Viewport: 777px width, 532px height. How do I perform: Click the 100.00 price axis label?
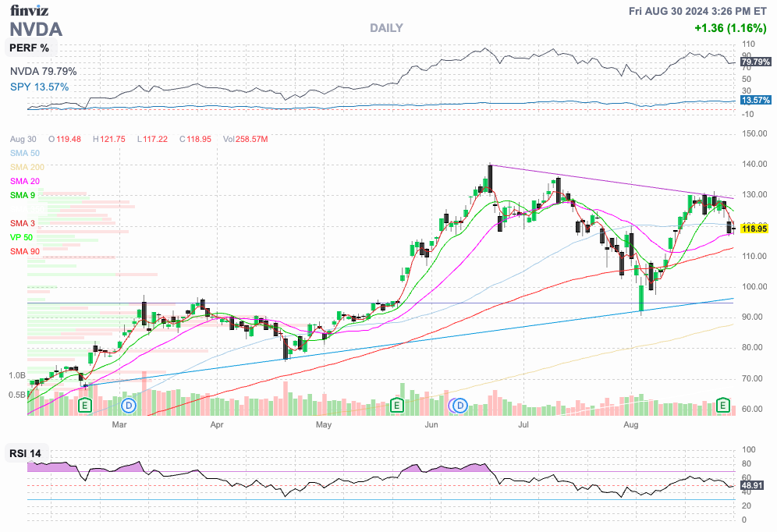[754, 287]
